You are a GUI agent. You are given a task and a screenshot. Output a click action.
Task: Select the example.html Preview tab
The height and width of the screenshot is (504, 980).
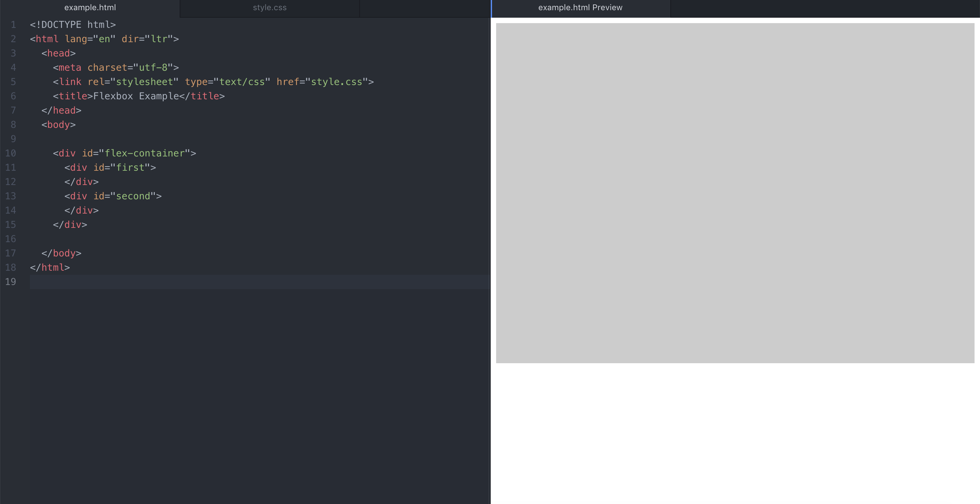click(x=580, y=7)
